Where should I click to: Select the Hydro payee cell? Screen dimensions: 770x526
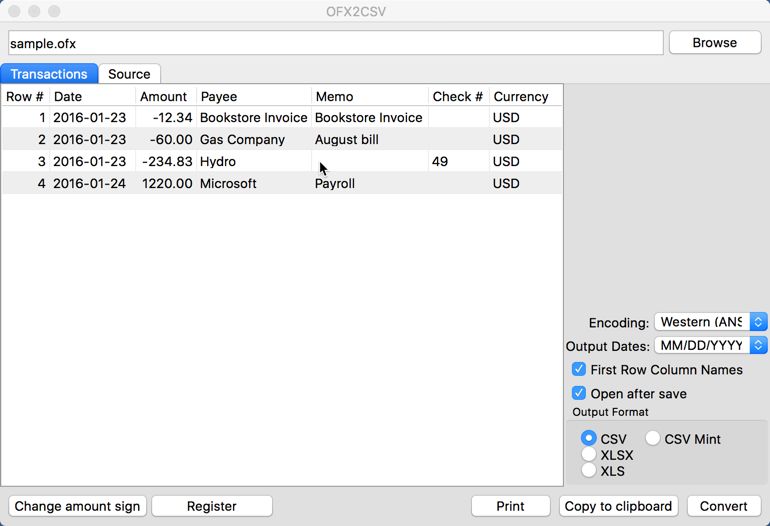(x=254, y=162)
